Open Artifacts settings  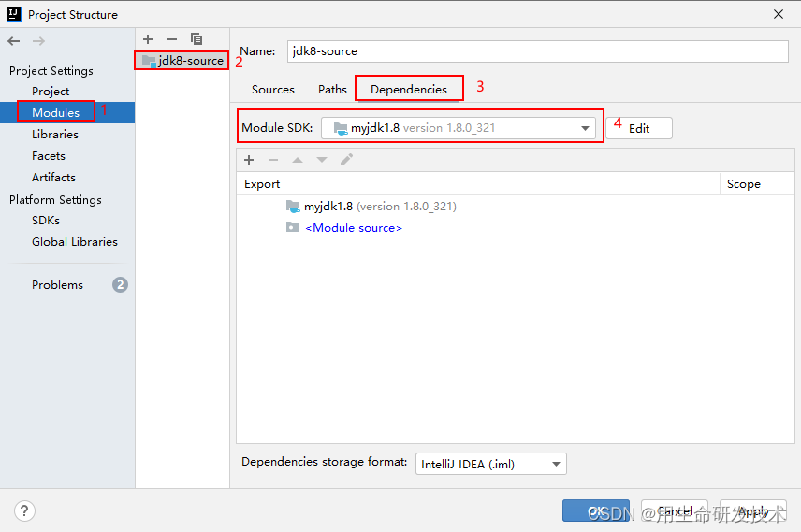point(53,177)
